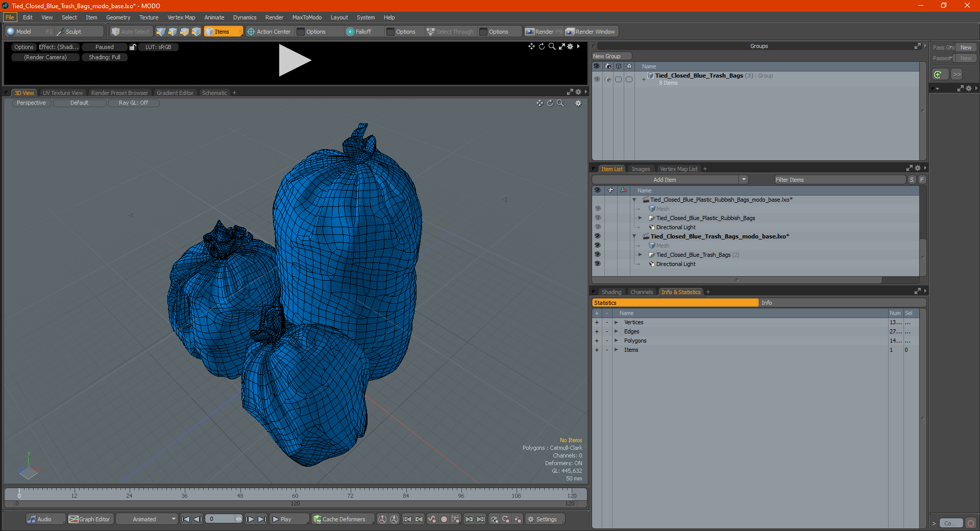The image size is (980, 531).
Task: Toggle visibility of Tied_Closed_Blue_Trash_Bags (2) item
Action: [x=597, y=255]
